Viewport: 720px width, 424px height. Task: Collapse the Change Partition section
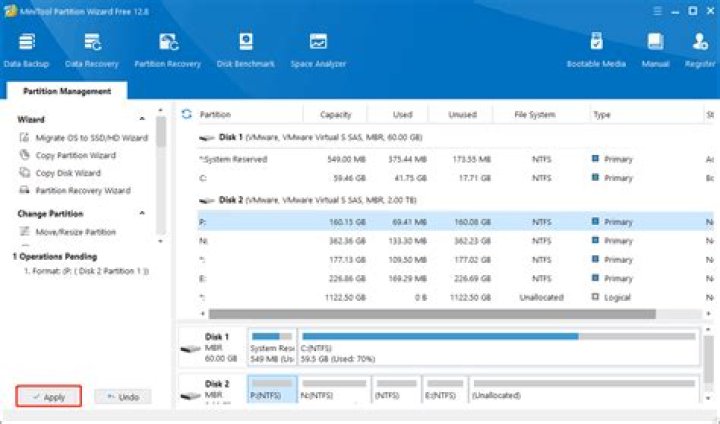pos(142,213)
